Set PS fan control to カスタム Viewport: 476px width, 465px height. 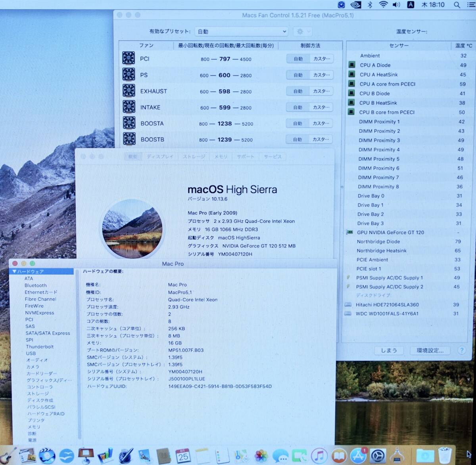321,75
